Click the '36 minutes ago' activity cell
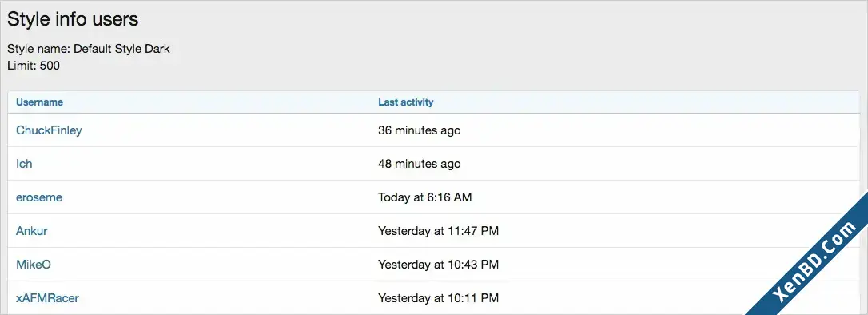This screenshot has width=868, height=315. tap(419, 130)
